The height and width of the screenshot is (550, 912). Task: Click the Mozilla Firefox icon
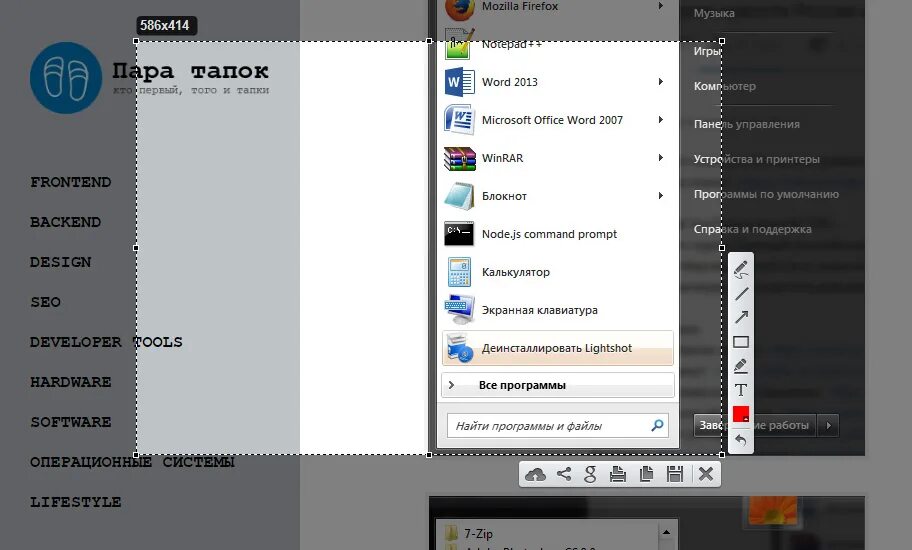[x=459, y=8]
